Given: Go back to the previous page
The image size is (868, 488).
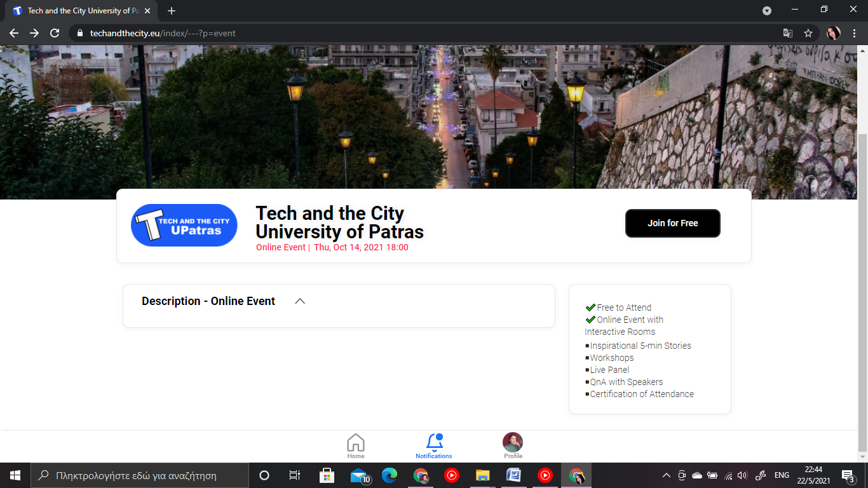Looking at the screenshot, I should (14, 33).
